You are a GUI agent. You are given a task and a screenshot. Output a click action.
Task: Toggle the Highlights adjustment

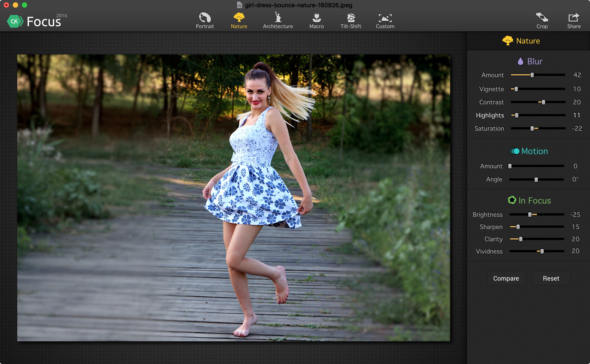pyautogui.click(x=490, y=115)
